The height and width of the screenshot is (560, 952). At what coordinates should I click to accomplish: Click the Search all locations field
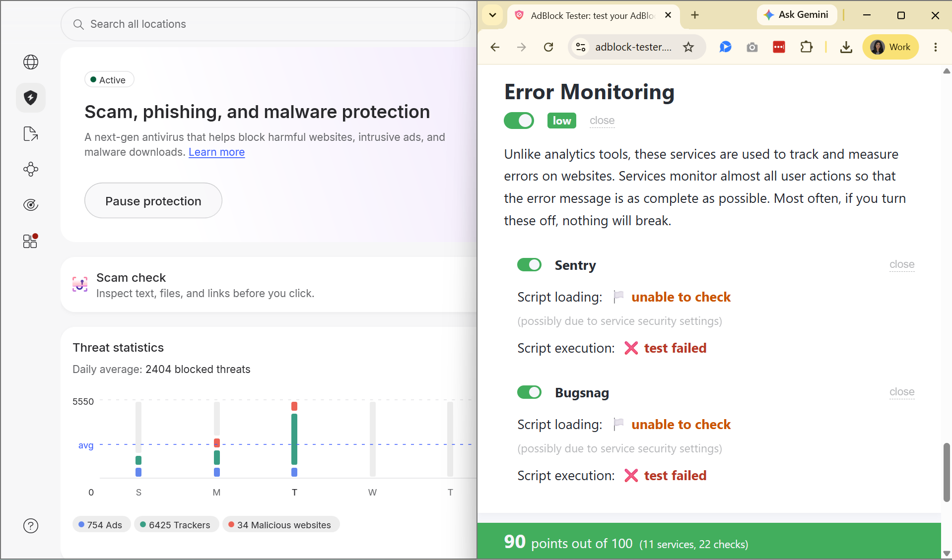(x=266, y=24)
